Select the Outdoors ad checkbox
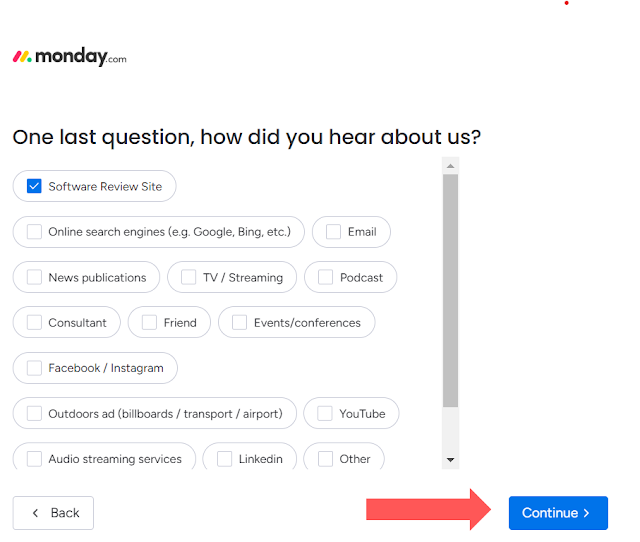The image size is (640, 542). [34, 413]
